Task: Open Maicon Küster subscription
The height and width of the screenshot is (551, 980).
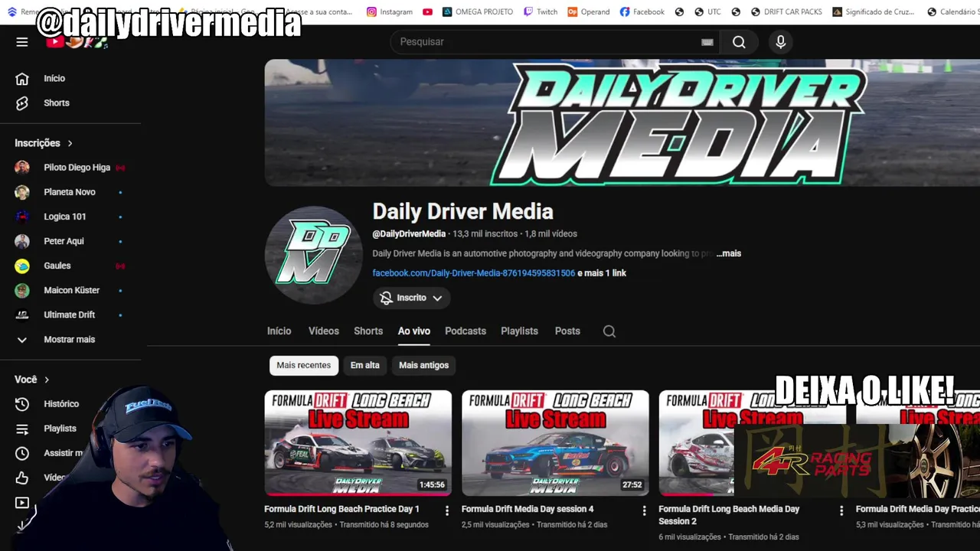Action: [70, 290]
